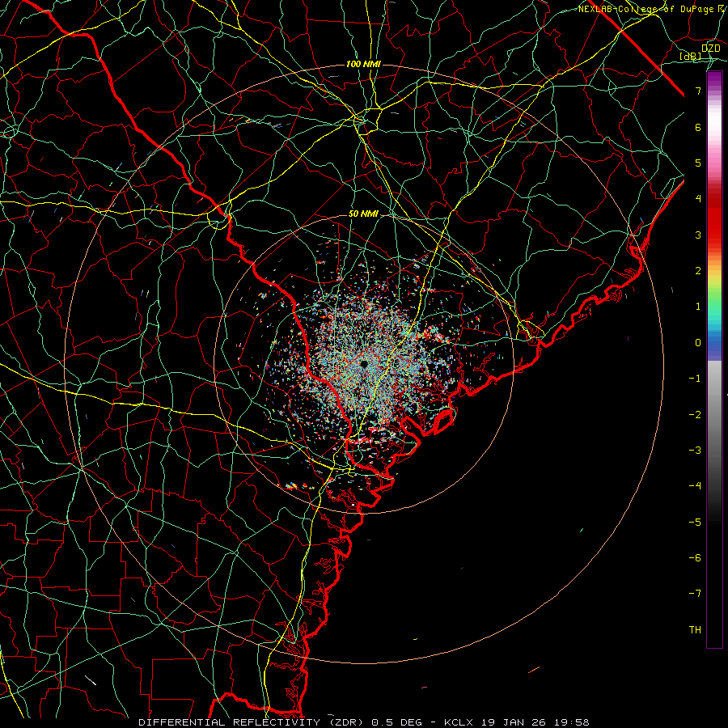The width and height of the screenshot is (728, 728).
Task: Click the 3 value on the color scale
Action: pyautogui.click(x=698, y=235)
